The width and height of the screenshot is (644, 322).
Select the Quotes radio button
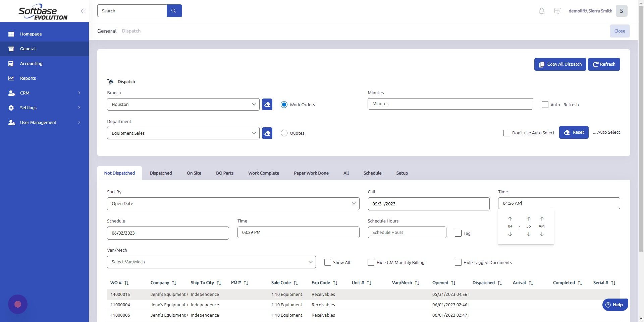[x=284, y=133]
